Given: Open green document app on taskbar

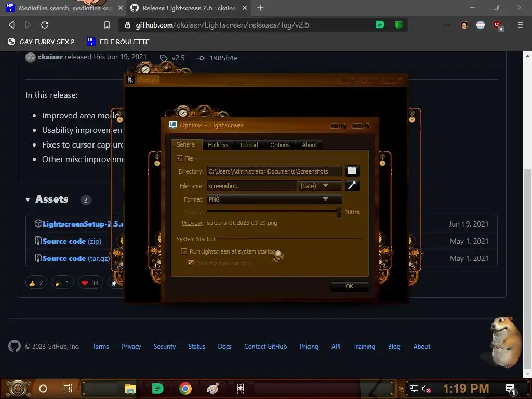Looking at the screenshot, I should click(157, 389).
